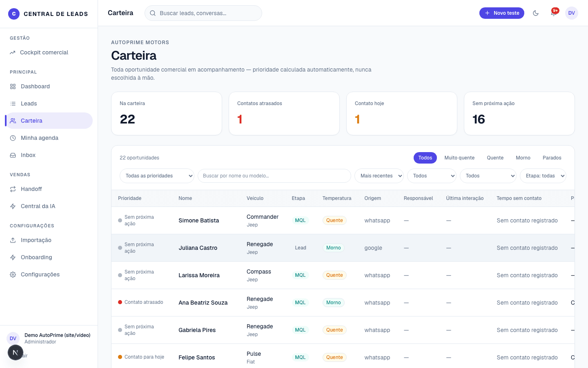Expand the Todas as prioridades dropdown
The width and height of the screenshot is (588, 368).
coord(157,176)
